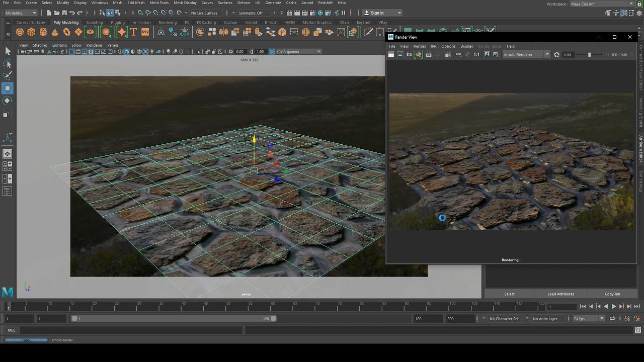Image resolution: width=644 pixels, height=362 pixels.
Task: Activate the Rotate tool in the toolbox
Action: [x=8, y=101]
